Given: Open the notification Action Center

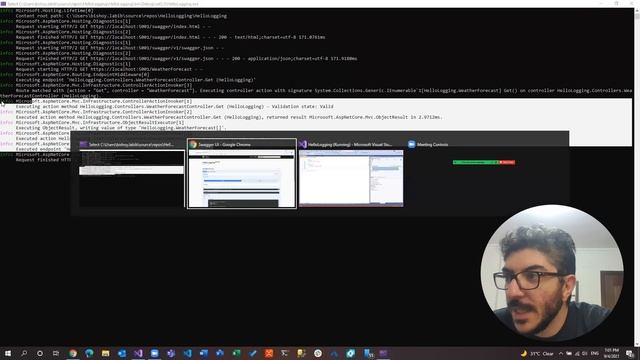Looking at the screenshot, I should pyautogui.click(x=630, y=353).
